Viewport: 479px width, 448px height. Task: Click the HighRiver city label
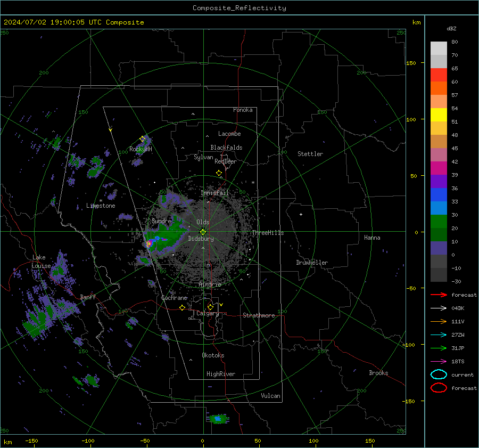tap(221, 374)
